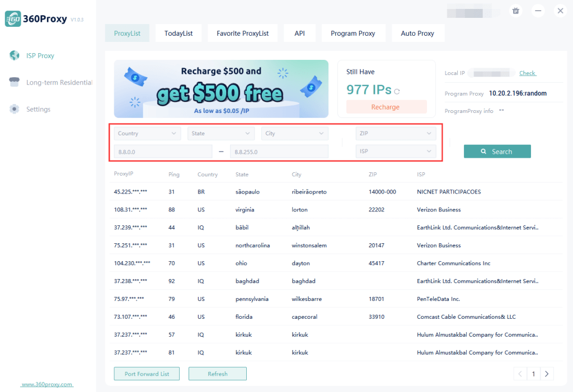
Task: Open the Auto Proxy tab
Action: tap(417, 33)
